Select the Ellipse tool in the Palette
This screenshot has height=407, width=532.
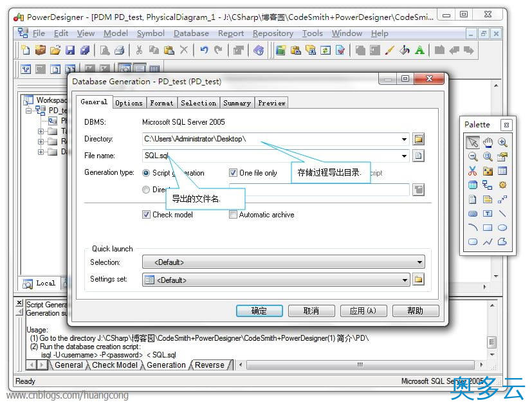click(502, 228)
